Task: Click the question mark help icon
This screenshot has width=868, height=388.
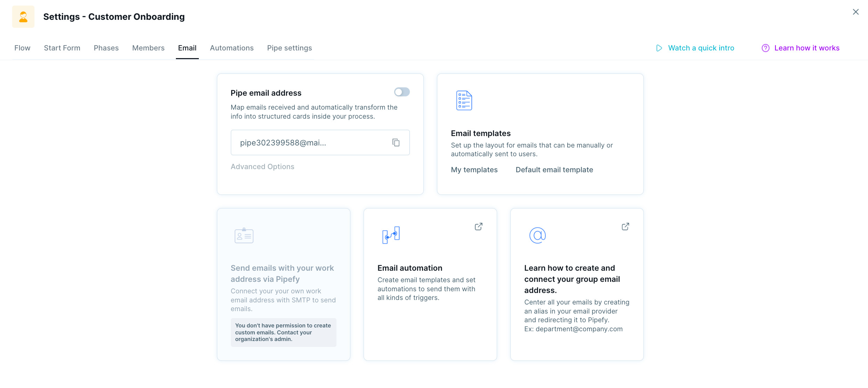Action: click(765, 48)
